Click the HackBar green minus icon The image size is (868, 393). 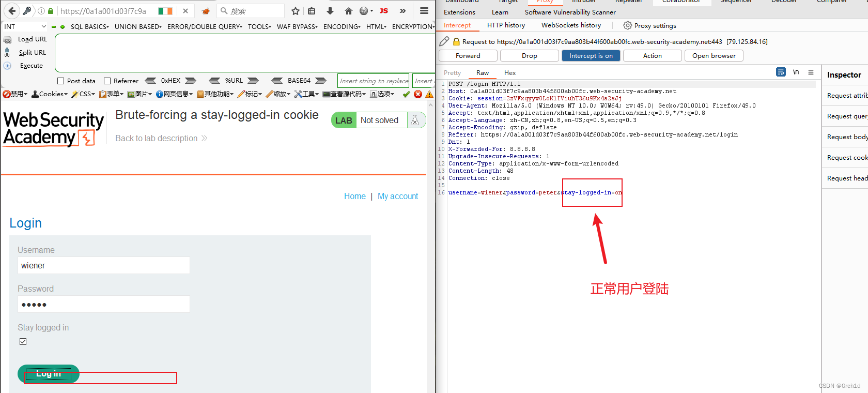click(54, 27)
